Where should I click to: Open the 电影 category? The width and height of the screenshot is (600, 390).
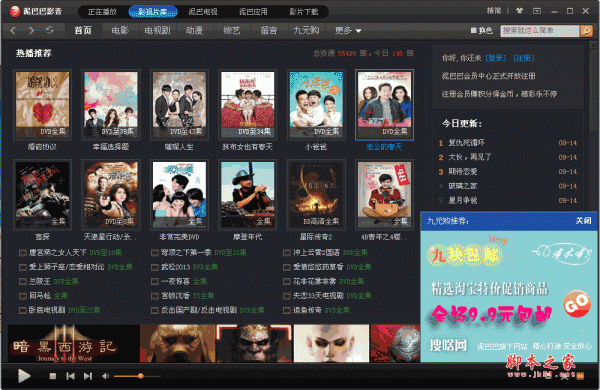pyautogui.click(x=120, y=30)
